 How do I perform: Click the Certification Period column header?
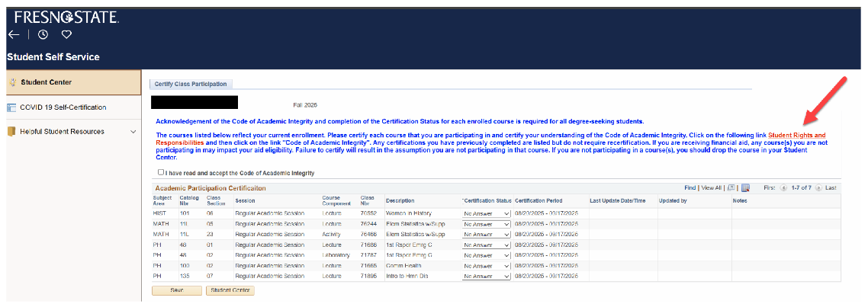point(538,200)
